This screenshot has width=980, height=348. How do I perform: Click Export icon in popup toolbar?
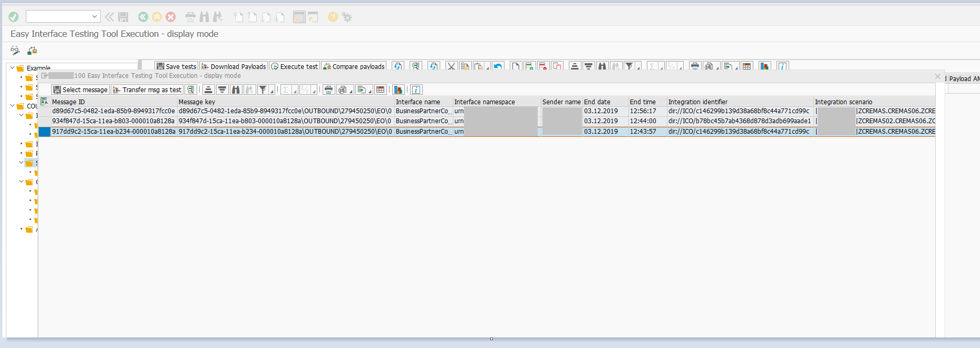362,90
